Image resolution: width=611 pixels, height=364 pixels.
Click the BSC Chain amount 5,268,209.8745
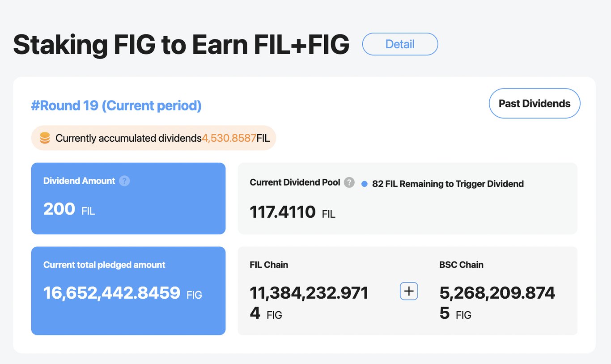(x=497, y=293)
